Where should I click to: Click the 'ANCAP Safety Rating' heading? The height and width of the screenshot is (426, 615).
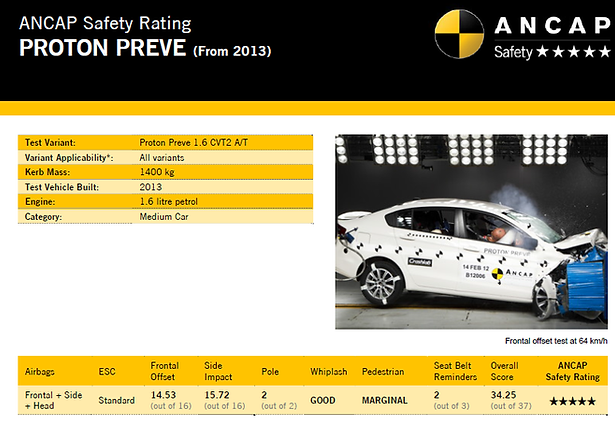pos(105,23)
